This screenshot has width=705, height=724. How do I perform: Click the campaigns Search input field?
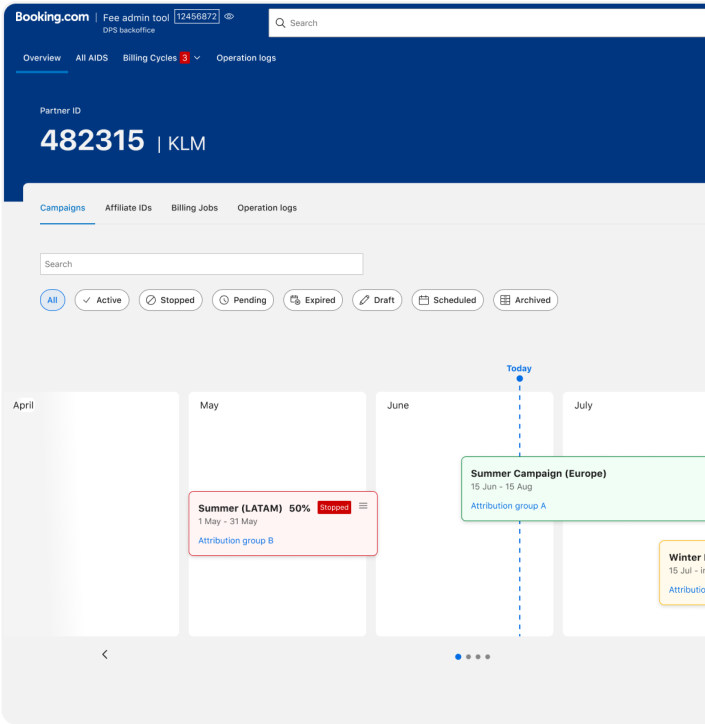[201, 264]
